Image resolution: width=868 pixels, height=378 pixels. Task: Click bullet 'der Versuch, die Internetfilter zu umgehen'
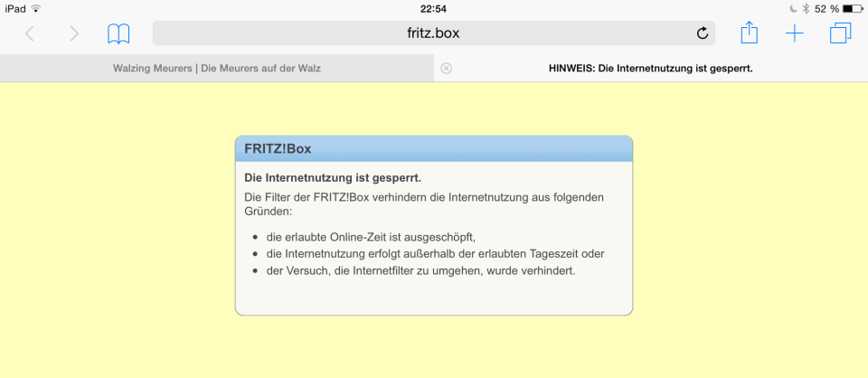420,271
